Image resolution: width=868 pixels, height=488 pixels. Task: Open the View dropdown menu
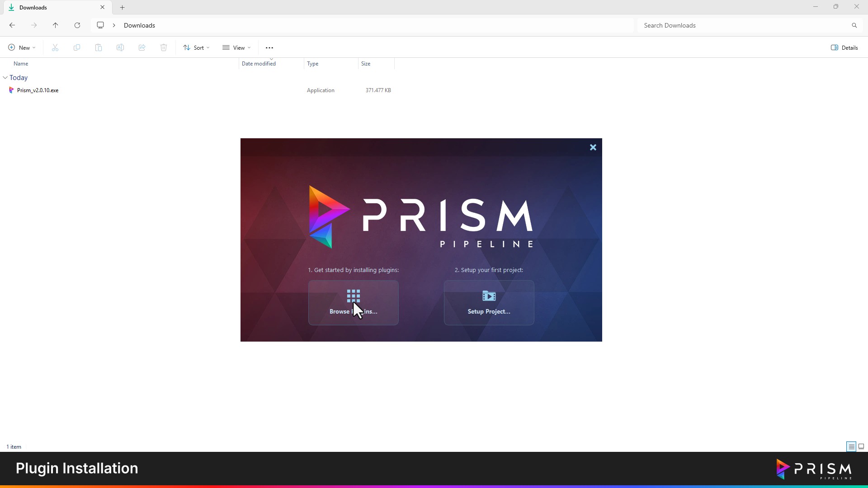tap(236, 47)
